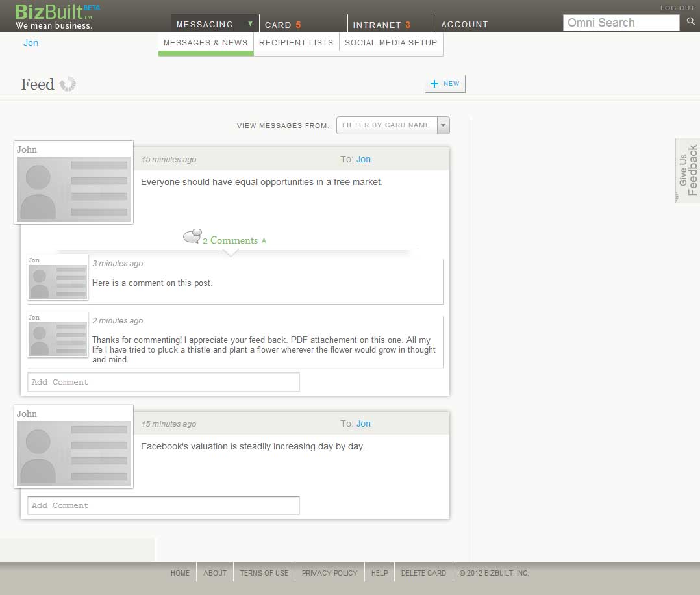The height and width of the screenshot is (595, 700).
Task: Switch to Recipient Lists tab
Action: point(296,43)
